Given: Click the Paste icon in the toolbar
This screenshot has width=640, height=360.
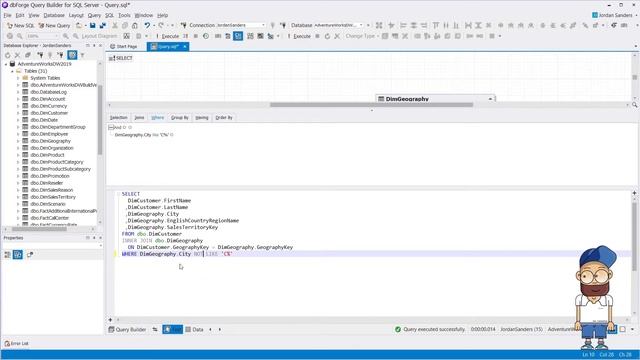Looking at the screenshot, I should pyautogui.click(x=135, y=25).
